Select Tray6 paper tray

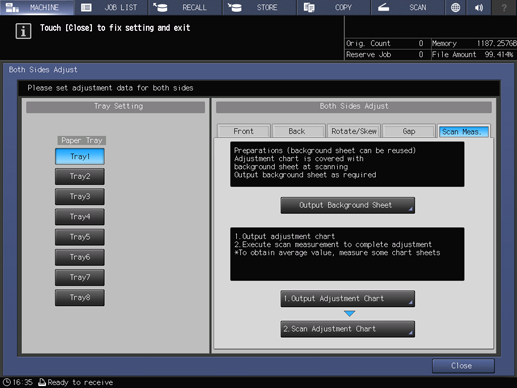pyautogui.click(x=80, y=257)
